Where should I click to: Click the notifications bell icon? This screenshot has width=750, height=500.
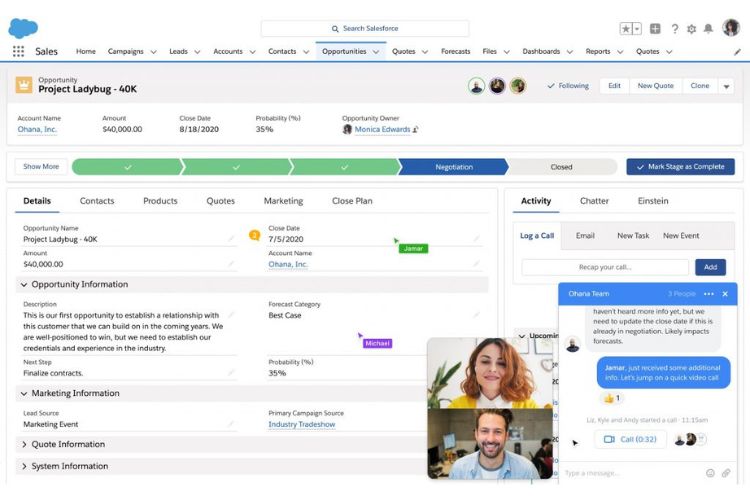[709, 29]
